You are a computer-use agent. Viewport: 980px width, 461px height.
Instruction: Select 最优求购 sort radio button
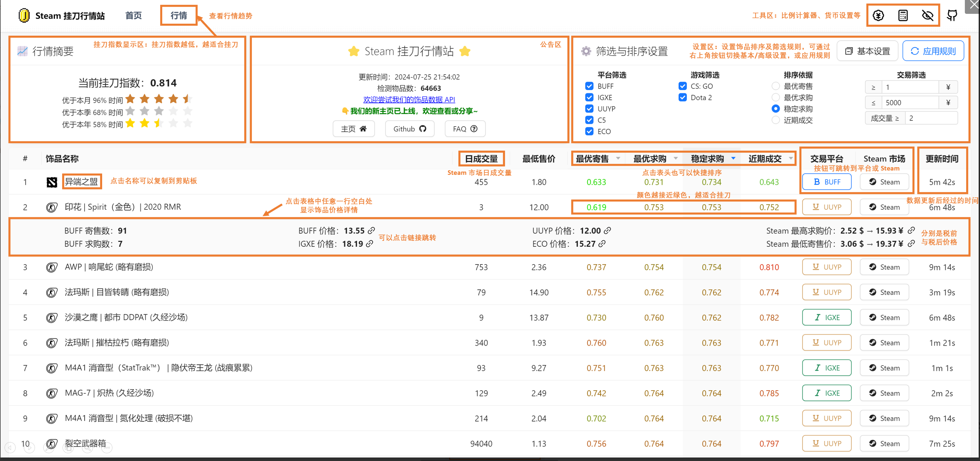[776, 97]
